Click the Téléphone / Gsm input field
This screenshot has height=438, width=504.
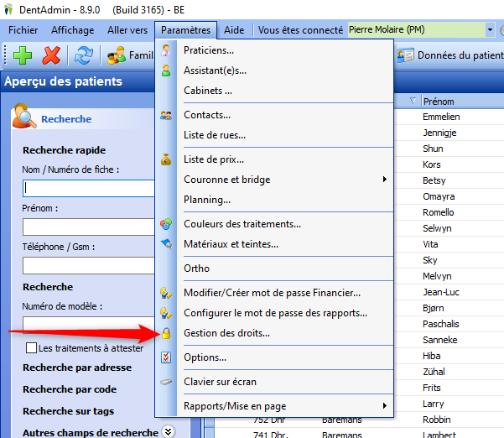click(89, 265)
